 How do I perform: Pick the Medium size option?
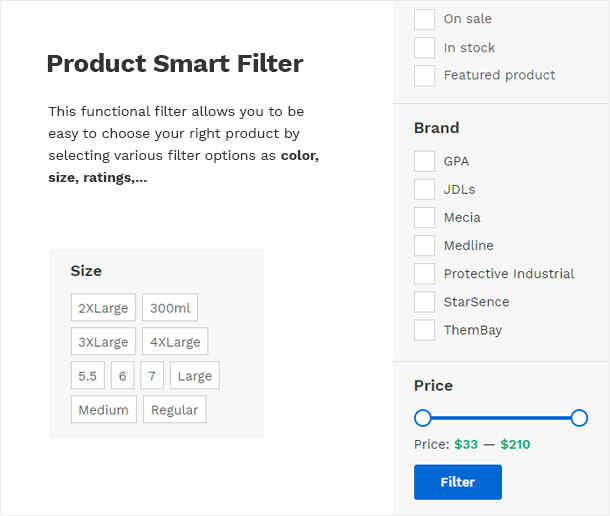(103, 410)
